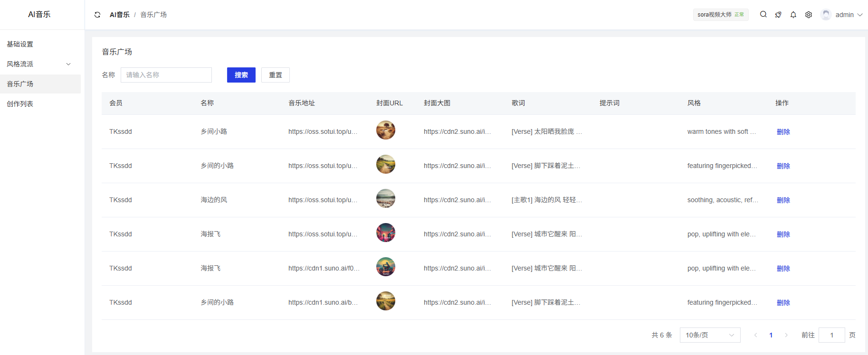Click the 名称 search input field
The height and width of the screenshot is (355, 868).
(x=166, y=75)
